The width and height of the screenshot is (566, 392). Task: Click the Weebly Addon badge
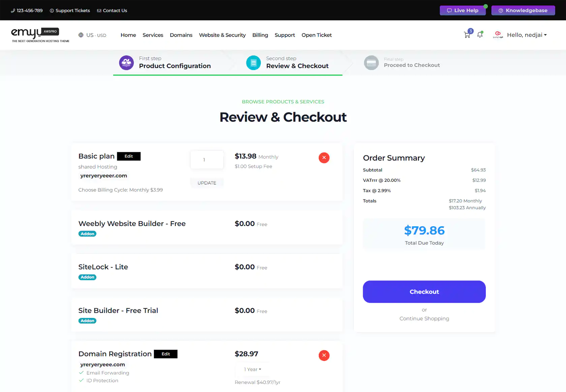pyautogui.click(x=87, y=234)
